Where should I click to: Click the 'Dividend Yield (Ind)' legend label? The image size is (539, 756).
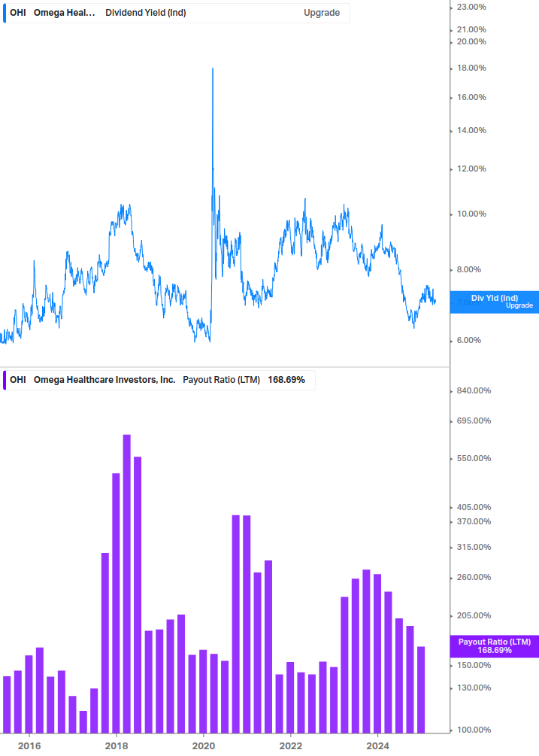[146, 13]
